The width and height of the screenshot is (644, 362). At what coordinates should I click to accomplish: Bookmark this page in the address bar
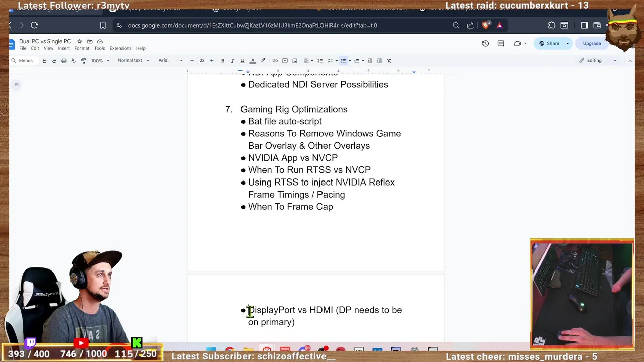point(103,25)
